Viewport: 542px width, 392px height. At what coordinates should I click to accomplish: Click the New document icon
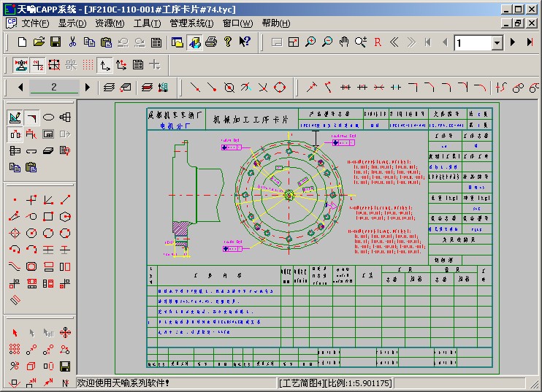click(22, 42)
